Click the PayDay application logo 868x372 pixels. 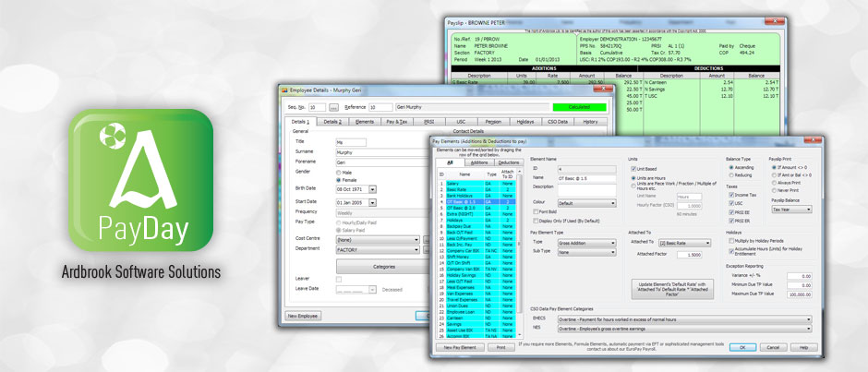[140, 181]
